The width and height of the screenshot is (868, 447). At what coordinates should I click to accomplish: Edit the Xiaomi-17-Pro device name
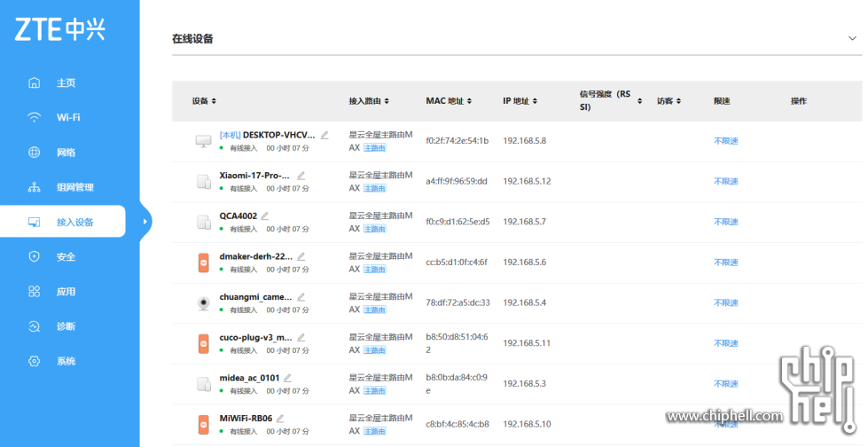click(x=301, y=176)
